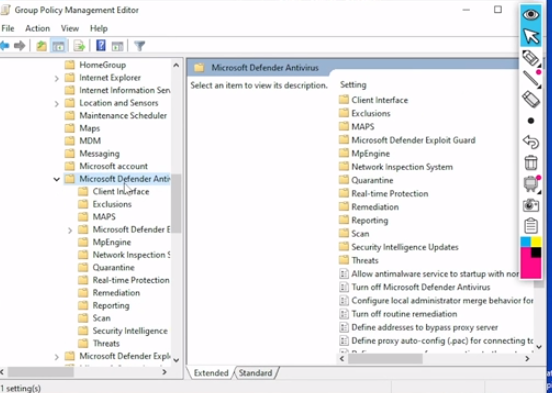Select the highlighter marker tool in the annotation bar
552x393 pixels.
[531, 58]
